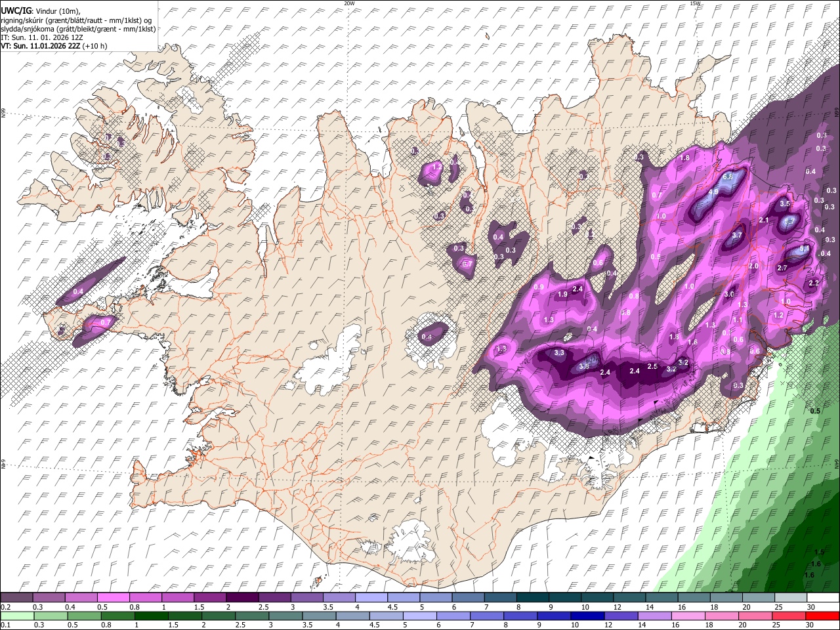This screenshot has width=840, height=630.
Task: Click upper-scale swatch between 1 and 1.5
Action: (x=177, y=598)
